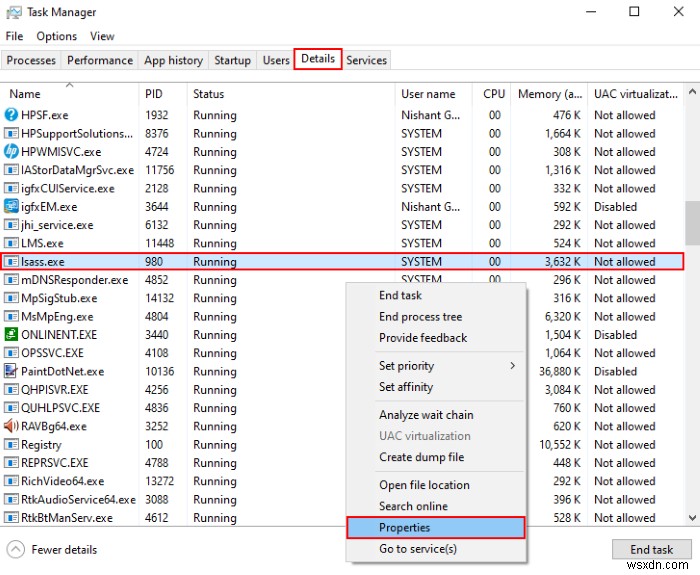
Task: Click the igfxEM.exe process icon
Action: [11, 206]
